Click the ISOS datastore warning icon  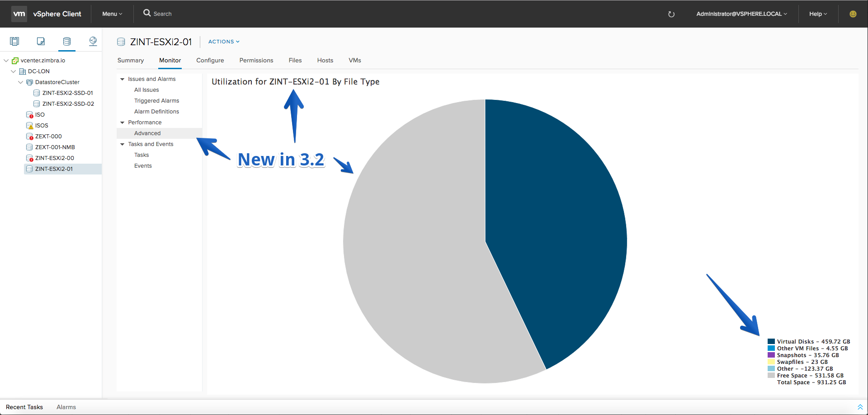pyautogui.click(x=30, y=126)
